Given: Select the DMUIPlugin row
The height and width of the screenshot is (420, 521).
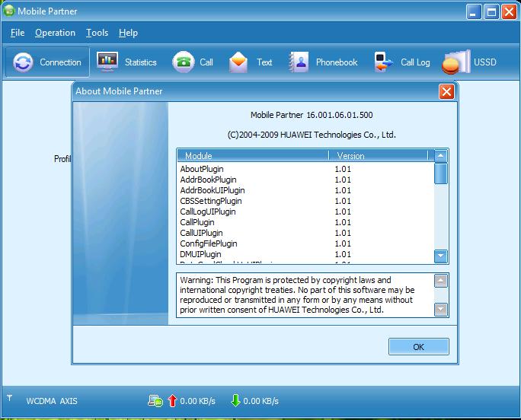Looking at the screenshot, I should 305,254.
